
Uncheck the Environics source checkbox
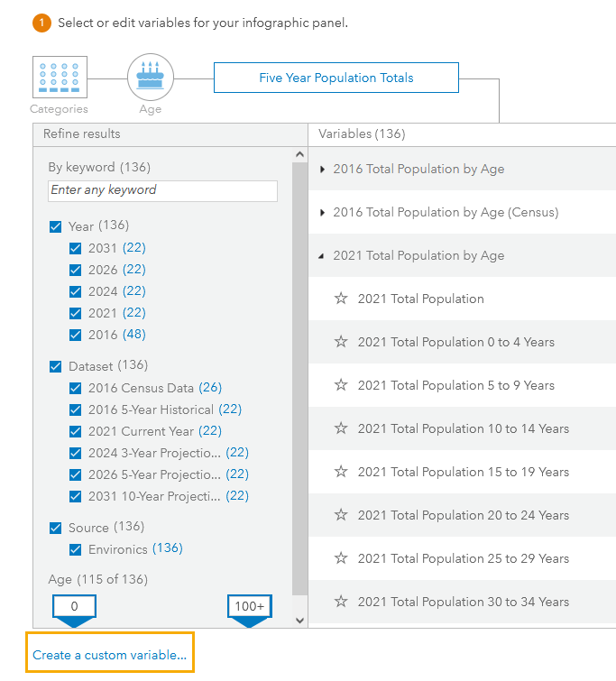pyautogui.click(x=76, y=549)
